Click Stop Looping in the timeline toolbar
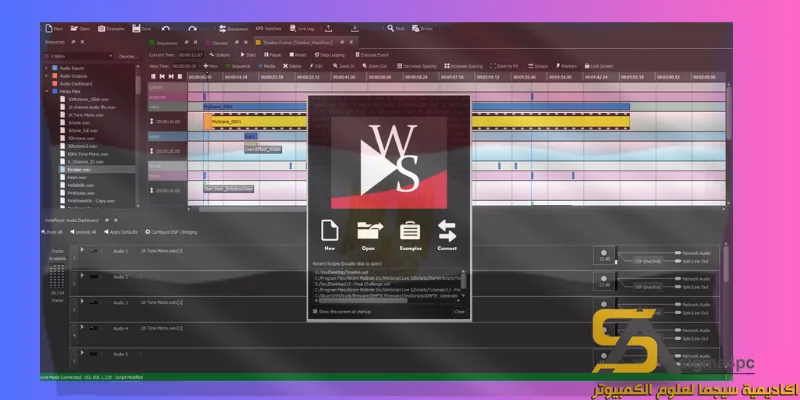This screenshot has height=400, width=800. point(330,55)
